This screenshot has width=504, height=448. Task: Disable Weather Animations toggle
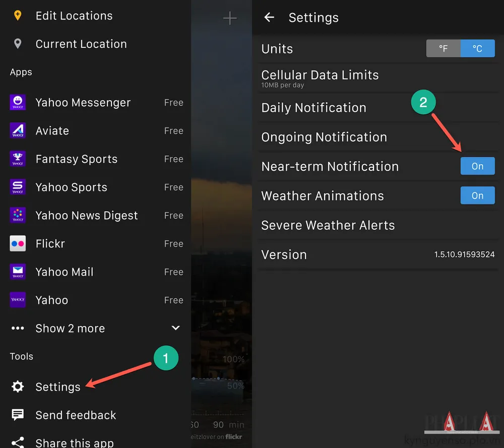[477, 196]
